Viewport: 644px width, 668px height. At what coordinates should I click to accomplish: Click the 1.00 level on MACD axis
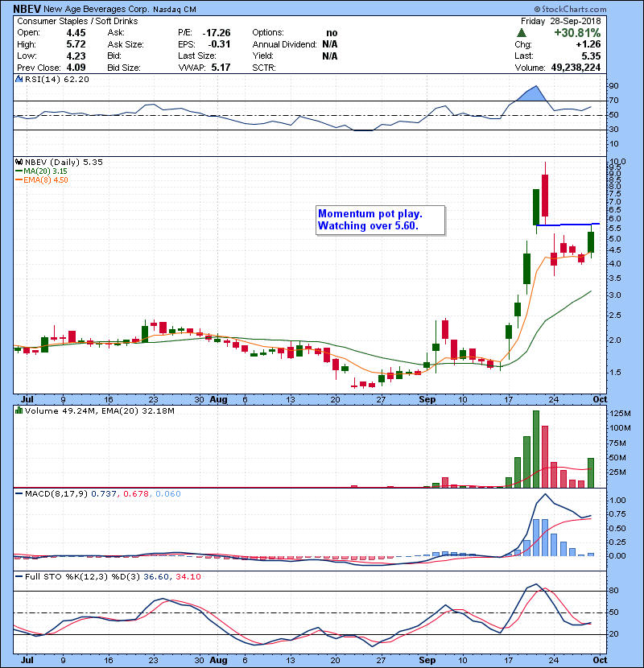click(618, 501)
